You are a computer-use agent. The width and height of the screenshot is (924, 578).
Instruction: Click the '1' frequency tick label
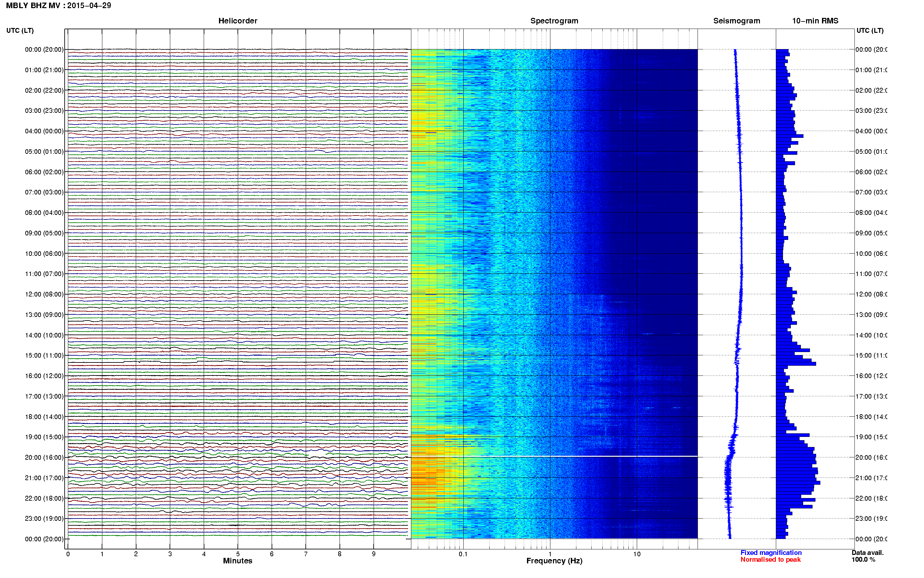click(x=550, y=554)
